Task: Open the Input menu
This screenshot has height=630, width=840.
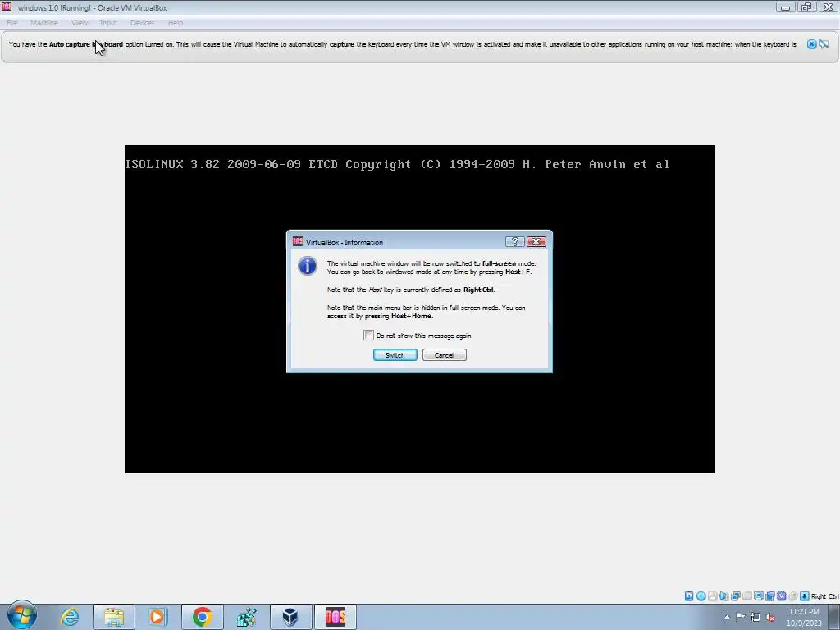Action: (108, 23)
